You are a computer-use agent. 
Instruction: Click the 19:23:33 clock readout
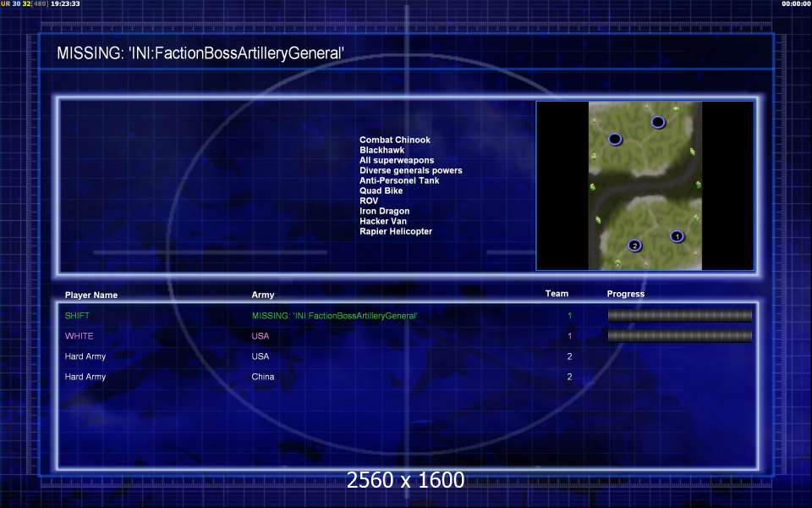[x=65, y=3]
